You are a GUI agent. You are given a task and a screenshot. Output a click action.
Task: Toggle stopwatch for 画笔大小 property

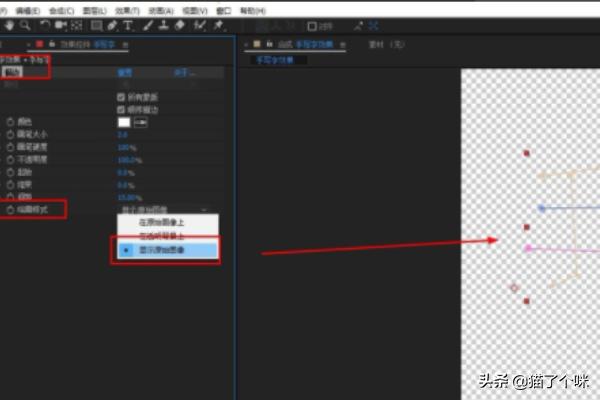pyautogui.click(x=10, y=134)
